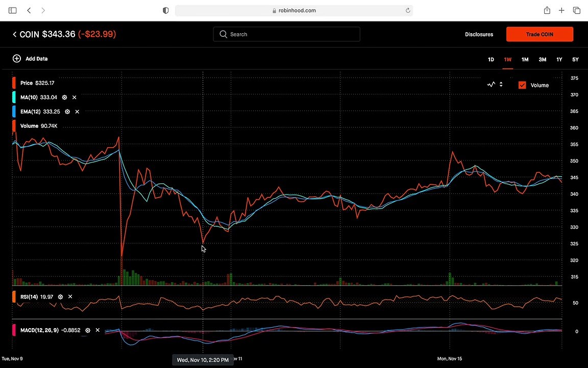Go forward using Safari forward arrow
This screenshot has height=368, width=588.
point(43,11)
